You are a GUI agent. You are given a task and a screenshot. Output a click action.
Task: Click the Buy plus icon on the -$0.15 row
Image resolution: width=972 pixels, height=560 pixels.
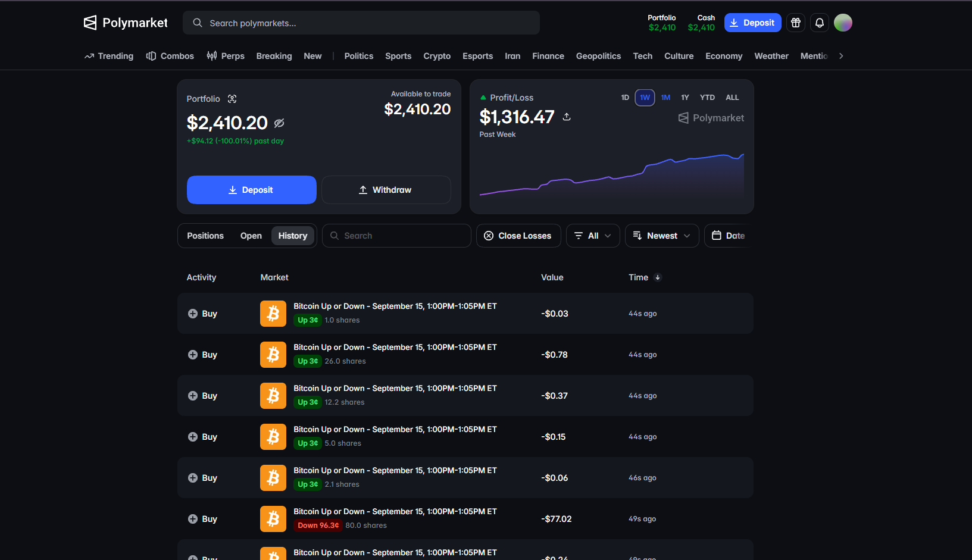click(x=193, y=437)
